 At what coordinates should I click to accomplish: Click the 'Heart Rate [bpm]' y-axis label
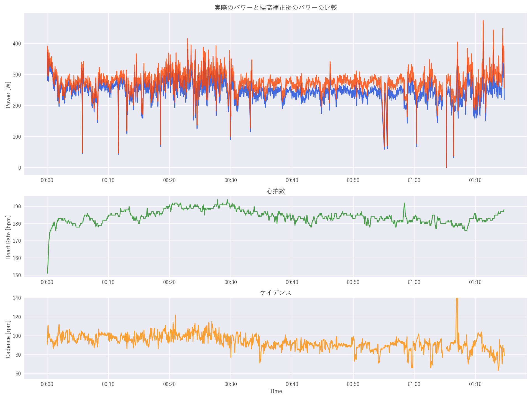click(8, 237)
